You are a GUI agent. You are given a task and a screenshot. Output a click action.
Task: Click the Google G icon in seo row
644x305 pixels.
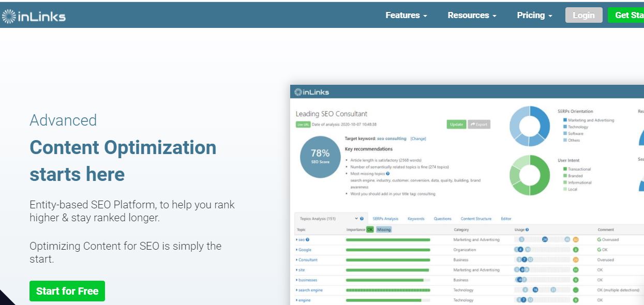coord(599,240)
